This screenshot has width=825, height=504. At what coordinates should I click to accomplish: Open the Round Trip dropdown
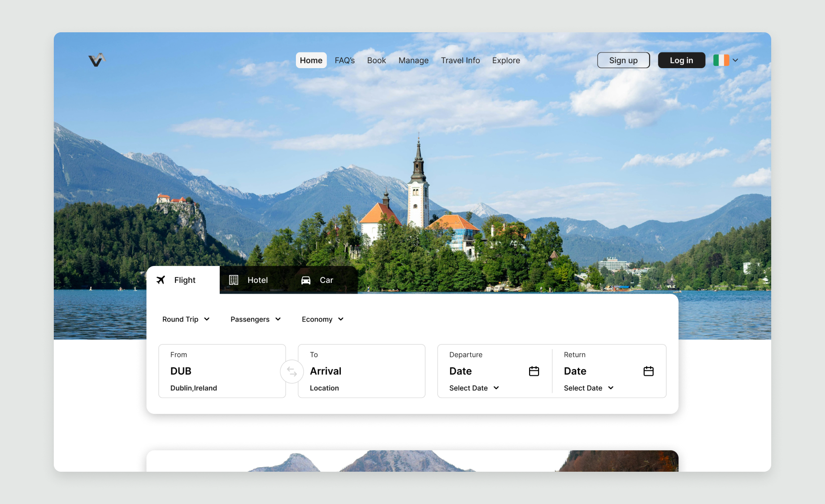186,319
